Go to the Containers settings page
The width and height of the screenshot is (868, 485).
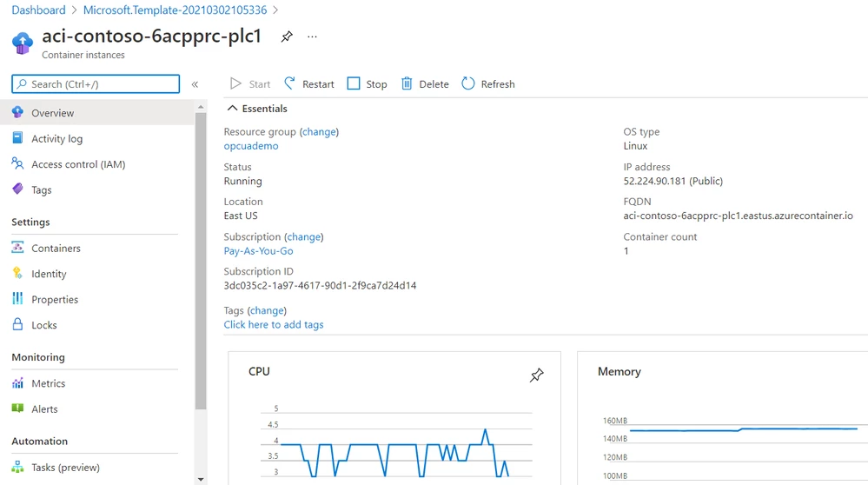click(x=56, y=248)
